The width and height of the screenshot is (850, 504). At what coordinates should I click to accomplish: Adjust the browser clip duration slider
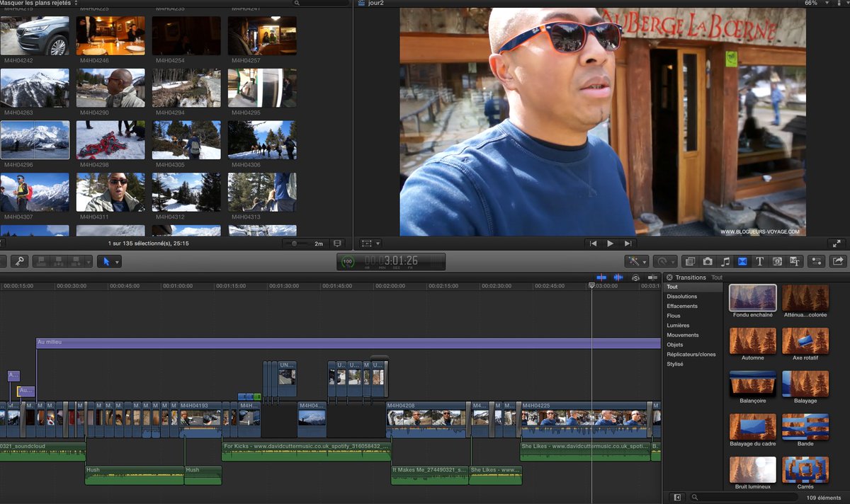coord(295,244)
